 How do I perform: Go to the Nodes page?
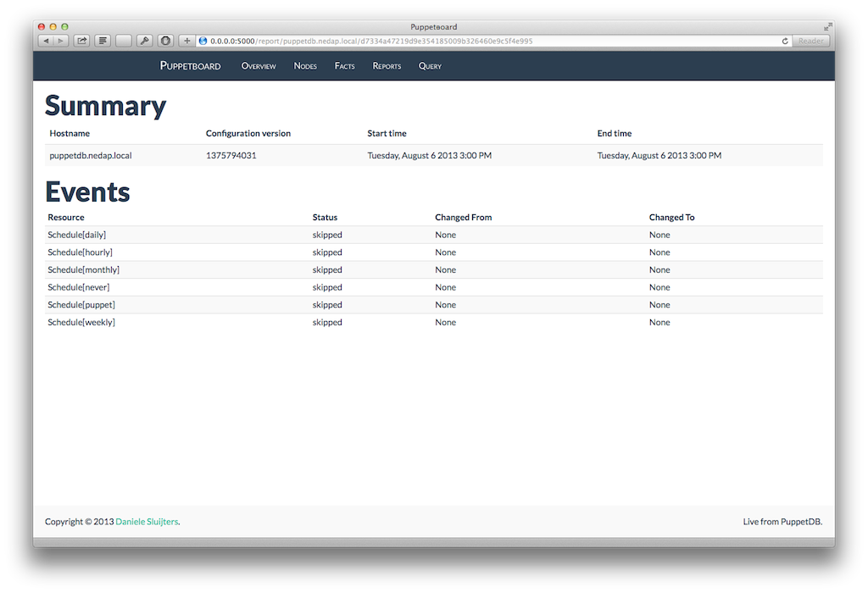coord(305,66)
